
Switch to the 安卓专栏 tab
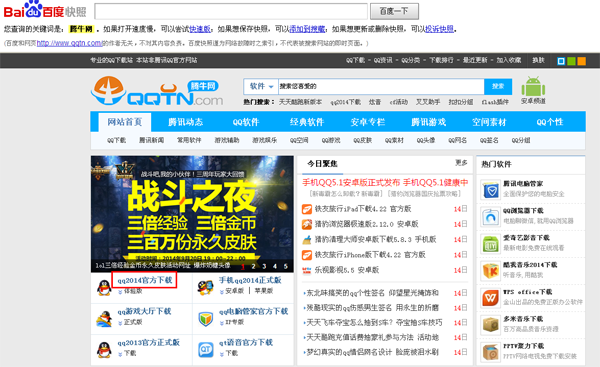pos(368,122)
